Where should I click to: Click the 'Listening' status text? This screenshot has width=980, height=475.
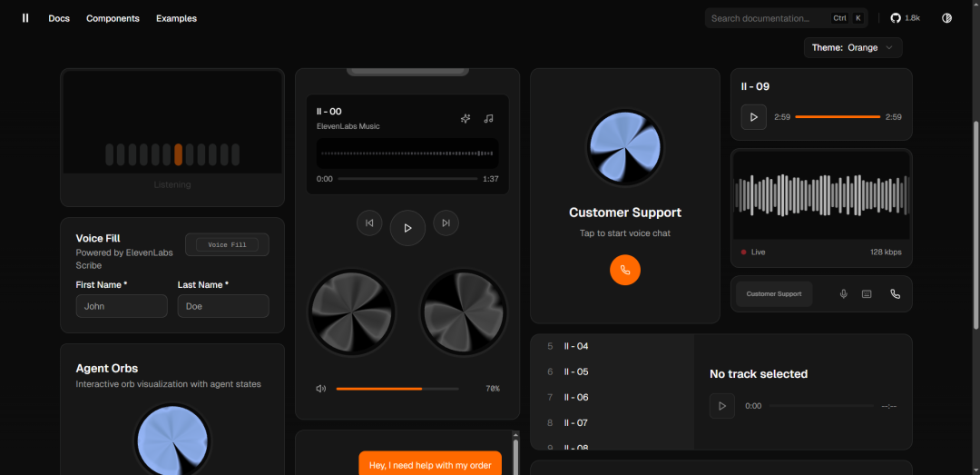(172, 184)
